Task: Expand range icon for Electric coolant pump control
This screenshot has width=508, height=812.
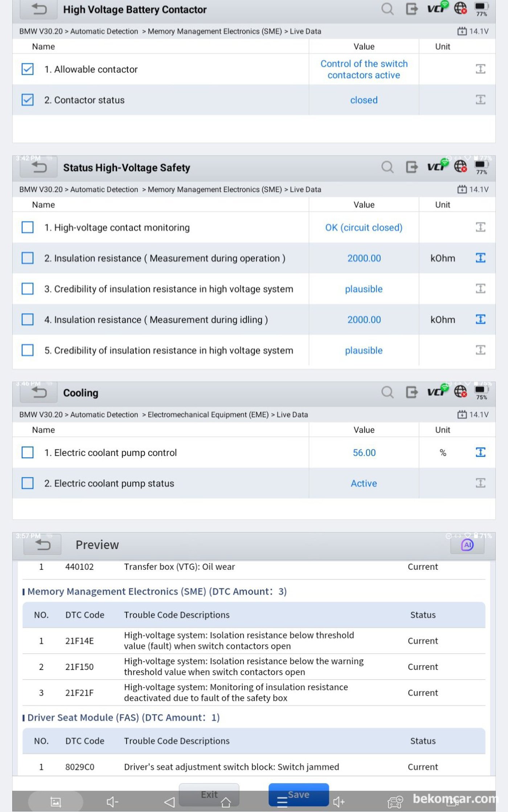Action: tap(480, 452)
